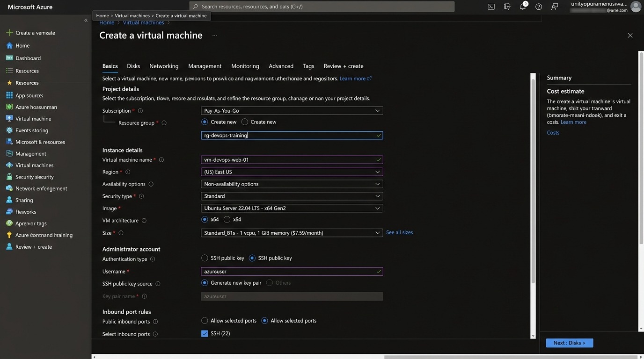Click the Username azureuser input field
The width and height of the screenshot is (644, 359).
292,272
